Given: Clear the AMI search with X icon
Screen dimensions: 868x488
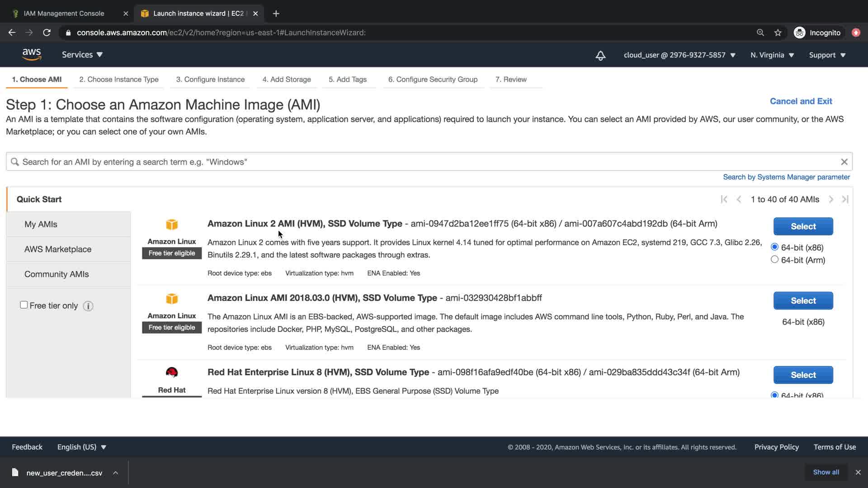Looking at the screenshot, I should [844, 162].
